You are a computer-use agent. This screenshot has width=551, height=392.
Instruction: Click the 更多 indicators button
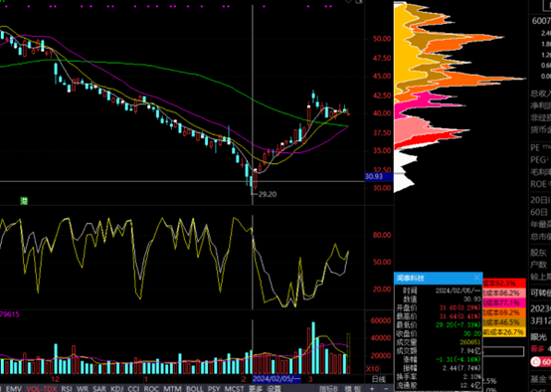[x=256, y=388]
